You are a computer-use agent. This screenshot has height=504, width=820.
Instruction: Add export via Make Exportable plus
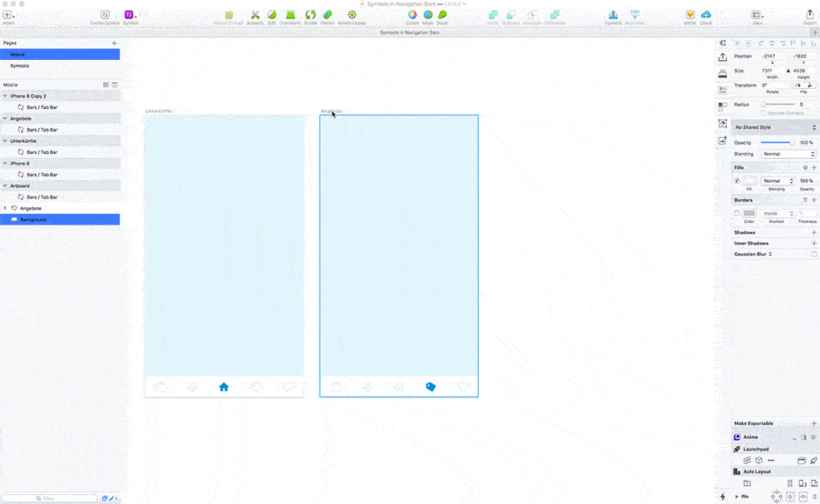(x=813, y=423)
